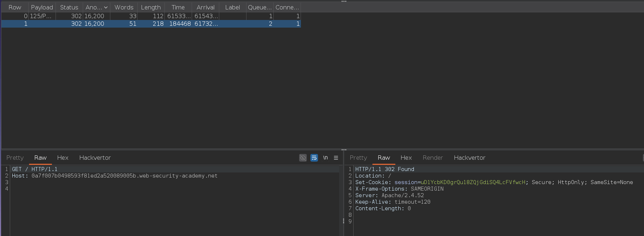Click the Host header line in the request
This screenshot has width=644, height=236.
pyautogui.click(x=115, y=176)
